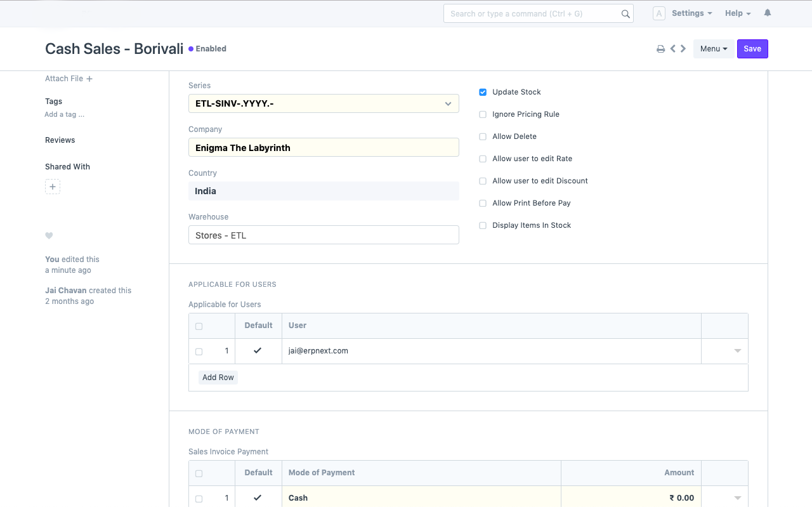Expand the Menu dropdown button
This screenshot has width=812, height=507.
tap(713, 49)
